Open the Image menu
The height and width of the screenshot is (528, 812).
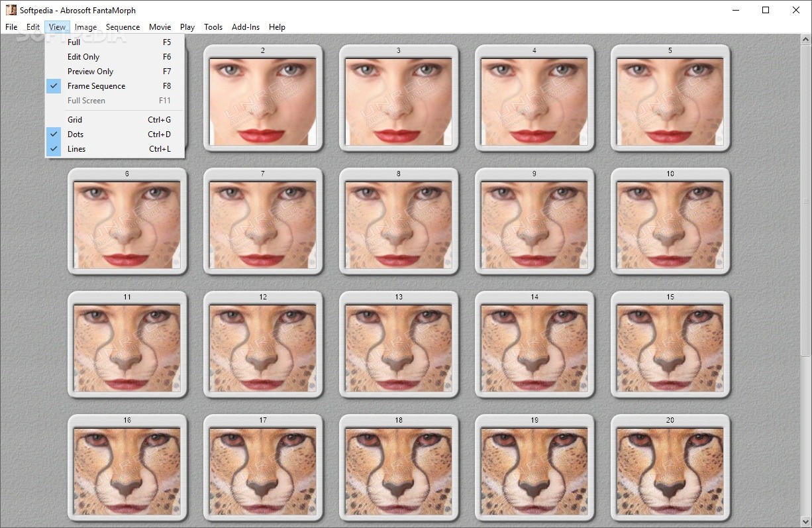[x=85, y=27]
